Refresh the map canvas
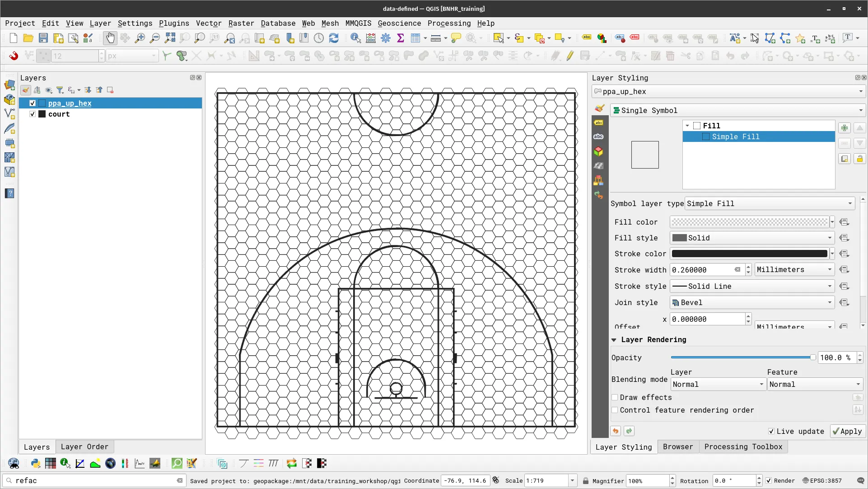The width and height of the screenshot is (868, 489). point(334,38)
